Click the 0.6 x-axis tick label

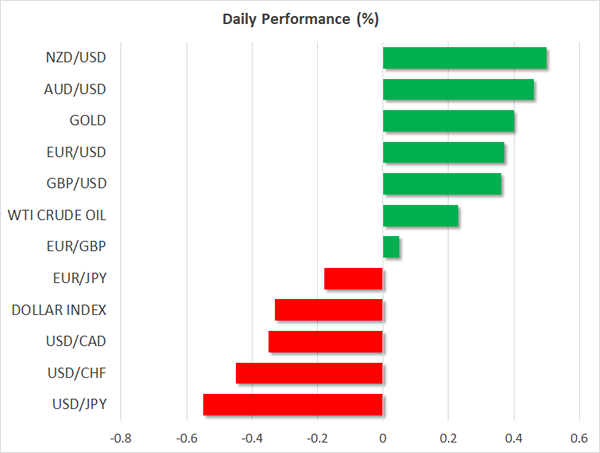pos(578,437)
